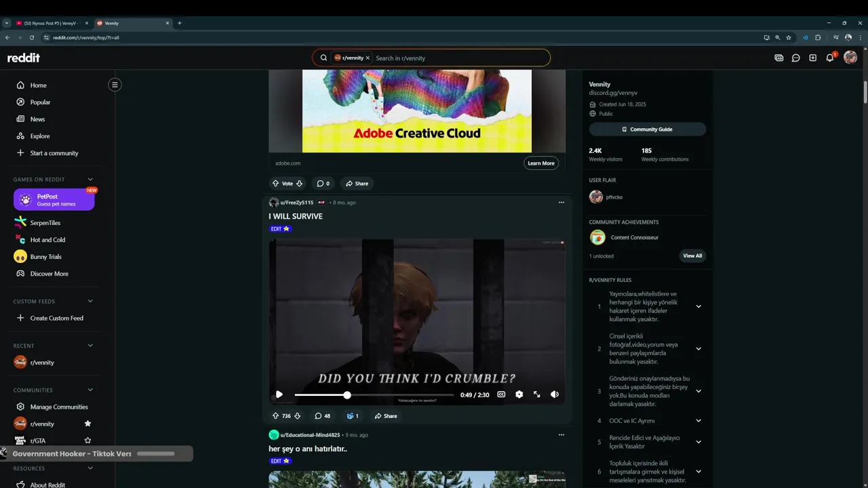The image size is (868, 488).
Task: Share the Adobe Creative Cloud ad
Action: coord(357,183)
